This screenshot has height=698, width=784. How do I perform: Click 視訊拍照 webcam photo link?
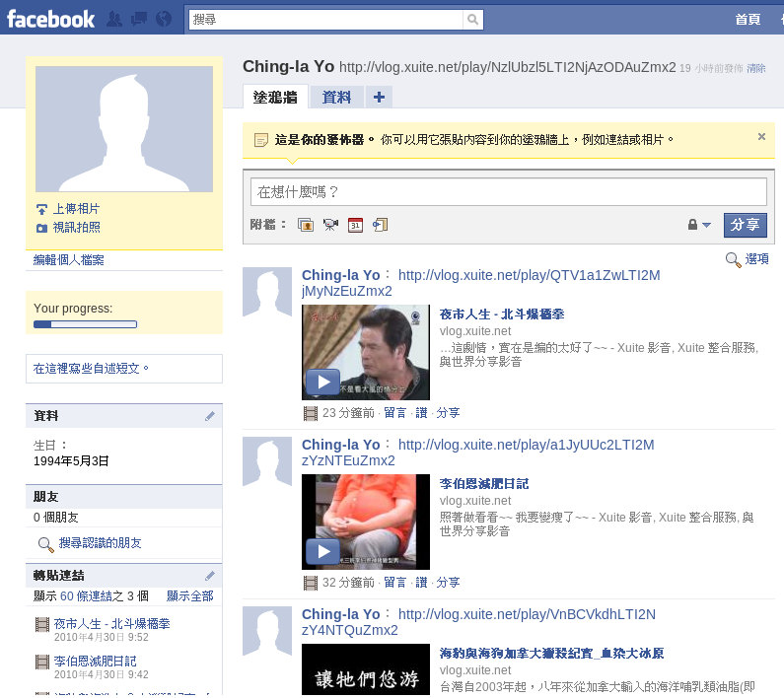pos(77,228)
